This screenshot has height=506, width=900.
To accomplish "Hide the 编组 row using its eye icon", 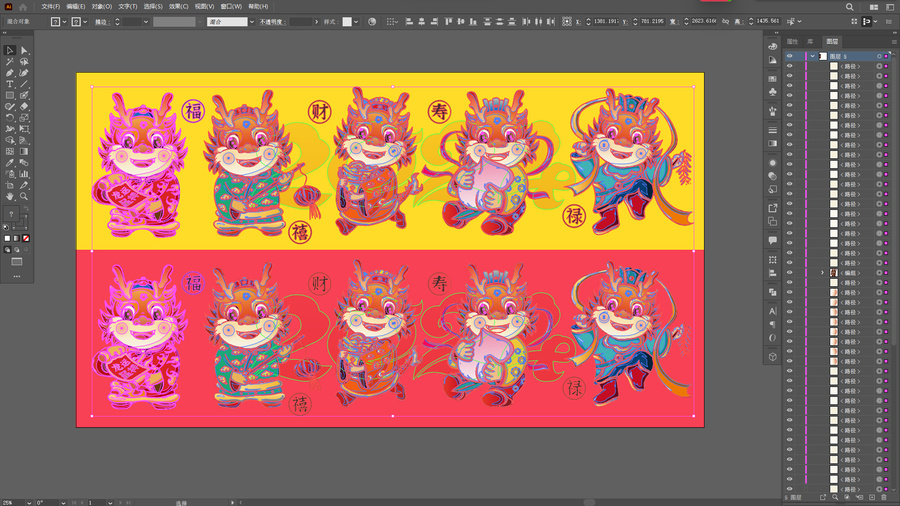I will click(x=790, y=273).
